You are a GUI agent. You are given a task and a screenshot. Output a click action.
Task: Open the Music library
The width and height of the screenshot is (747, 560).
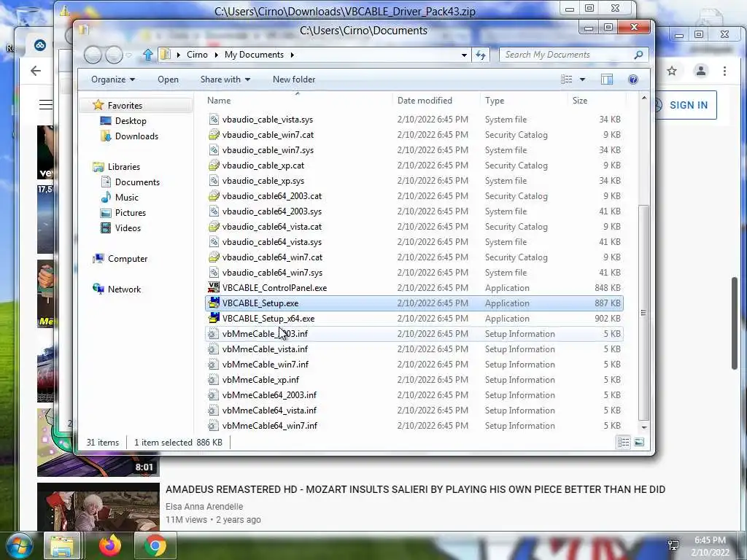point(127,197)
